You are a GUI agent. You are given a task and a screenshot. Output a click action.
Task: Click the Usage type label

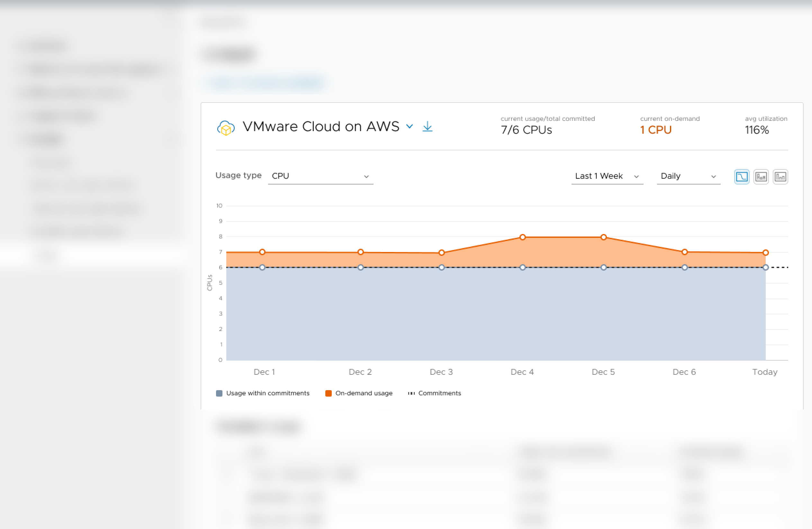pos(239,175)
